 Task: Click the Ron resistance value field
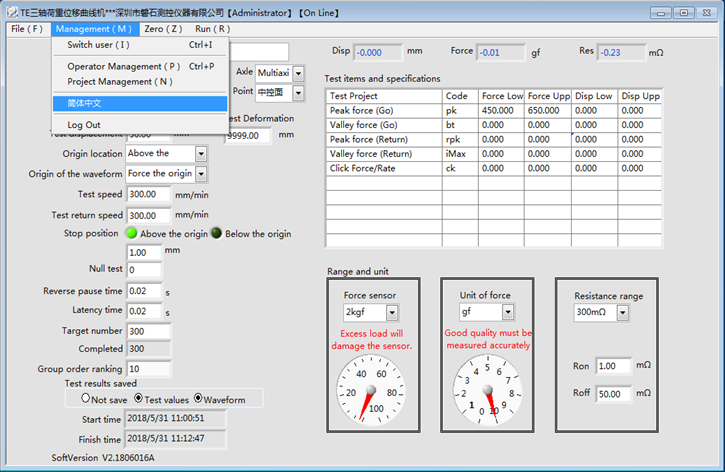613,366
